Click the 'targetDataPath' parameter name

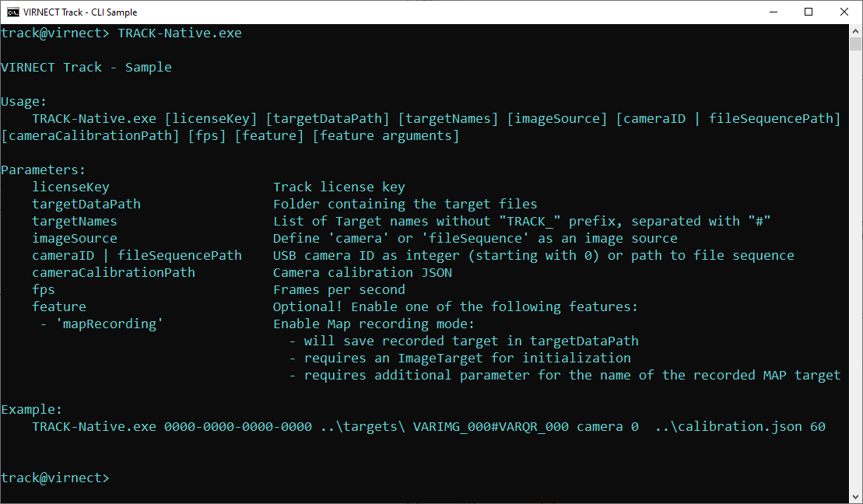[86, 205]
